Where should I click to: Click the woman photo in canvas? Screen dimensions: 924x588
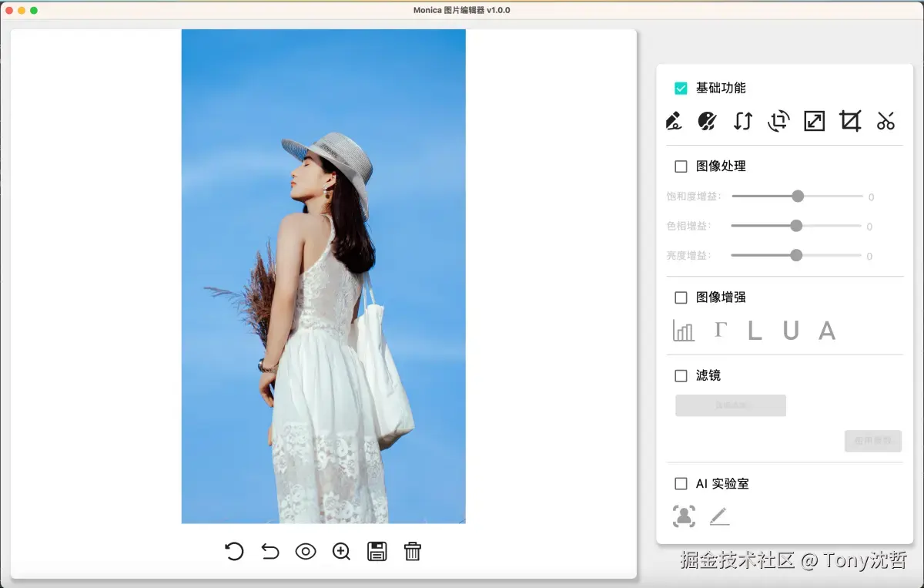(323, 277)
